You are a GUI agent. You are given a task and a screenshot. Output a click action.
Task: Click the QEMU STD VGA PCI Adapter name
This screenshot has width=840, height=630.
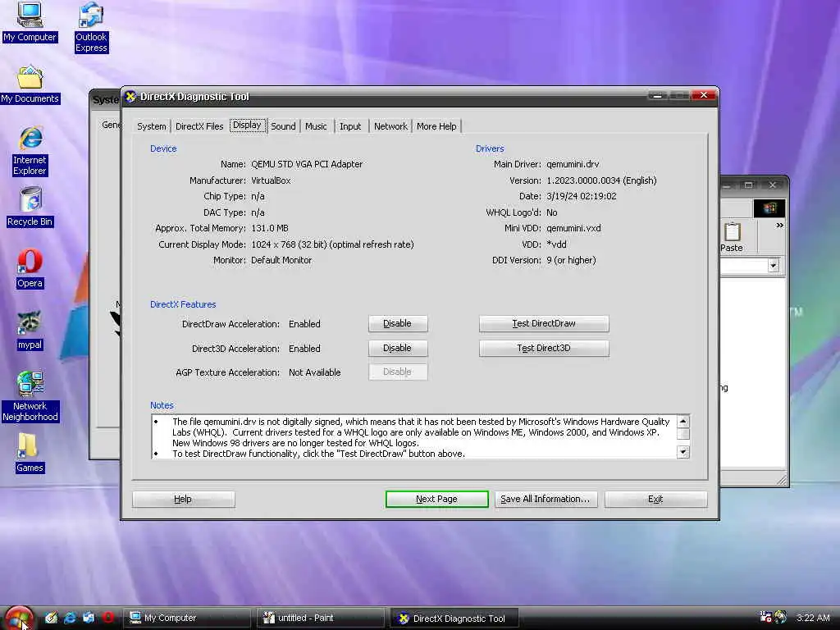(x=307, y=164)
